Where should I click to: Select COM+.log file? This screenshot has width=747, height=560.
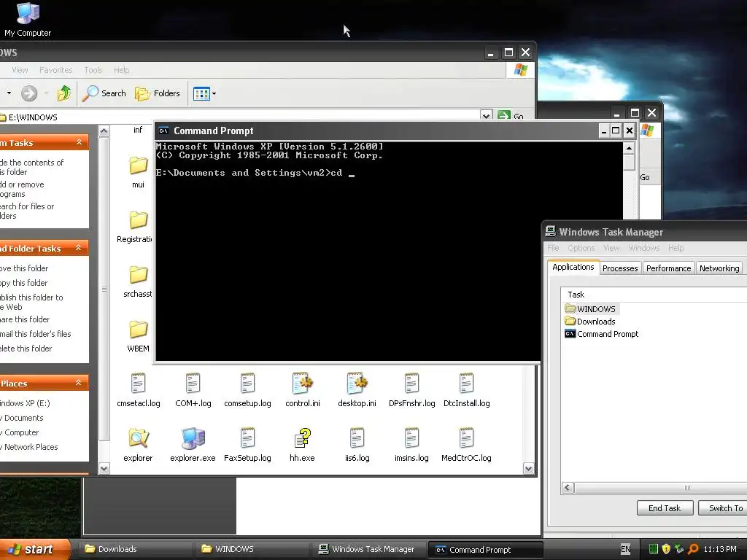(x=193, y=391)
